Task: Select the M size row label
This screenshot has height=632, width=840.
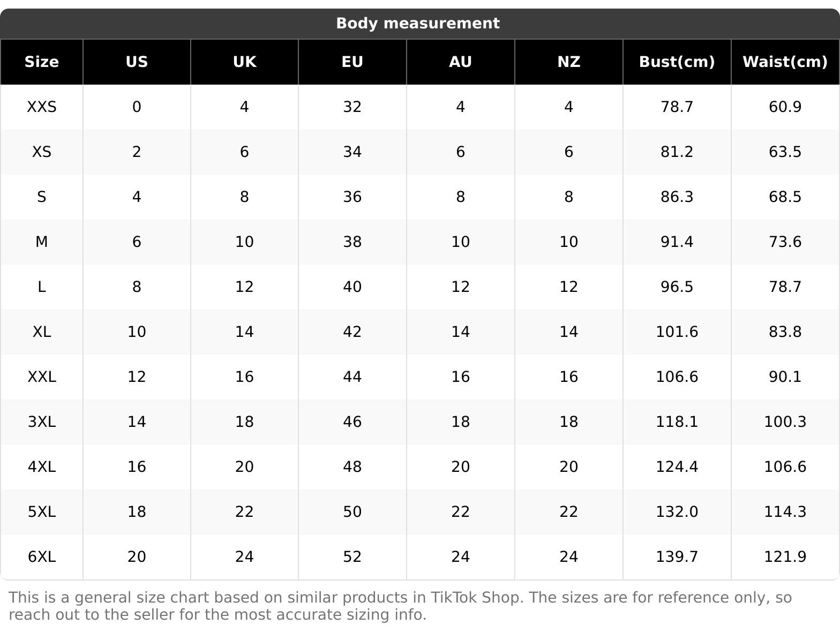Action: click(x=42, y=242)
